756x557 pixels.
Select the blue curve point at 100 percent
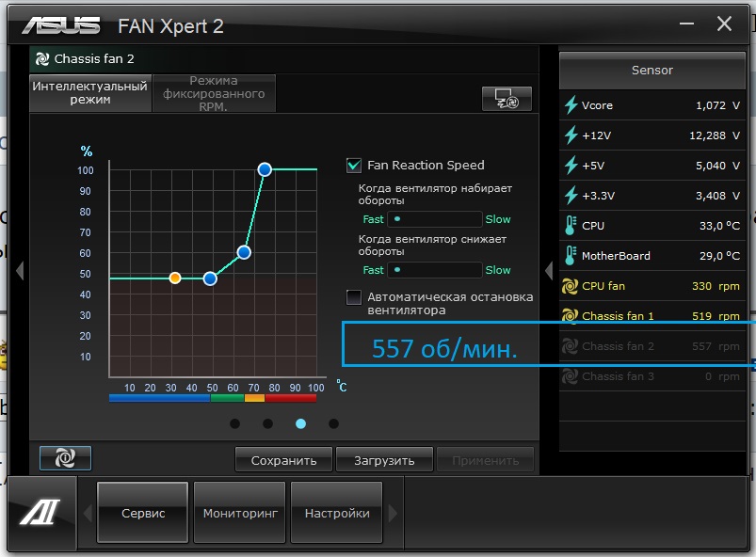pyautogui.click(x=265, y=169)
